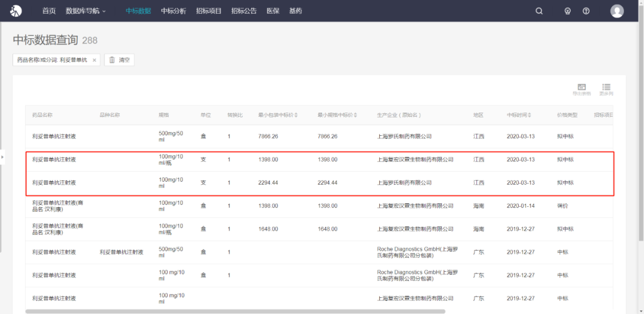The height and width of the screenshot is (314, 644).
Task: Click the 7866.26 minimum package price cell
Action: point(268,136)
